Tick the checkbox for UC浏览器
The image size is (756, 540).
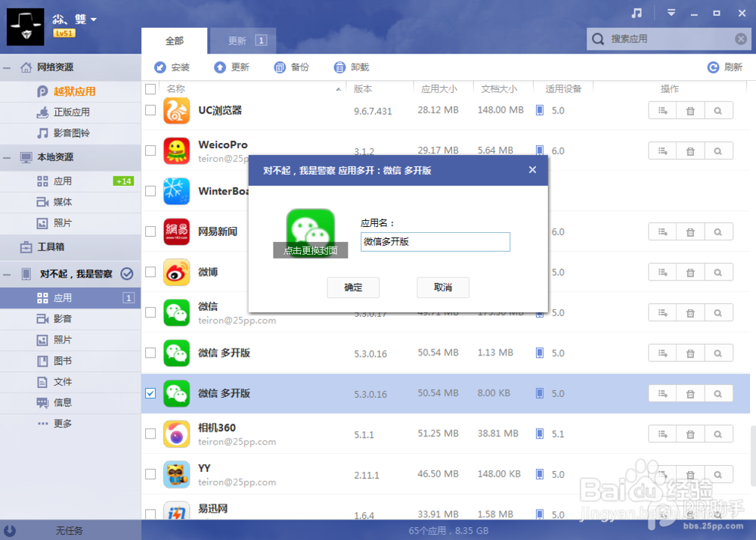(x=150, y=110)
